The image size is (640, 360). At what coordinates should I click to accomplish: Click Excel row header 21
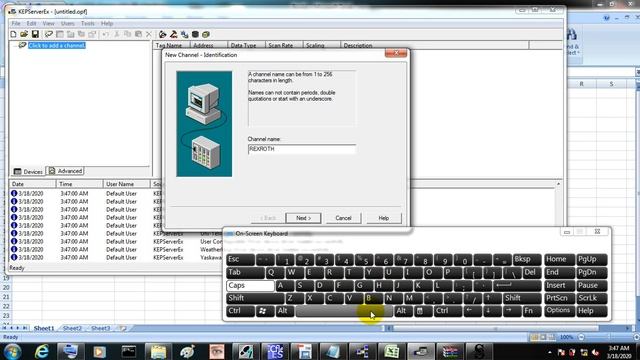click(6, 297)
